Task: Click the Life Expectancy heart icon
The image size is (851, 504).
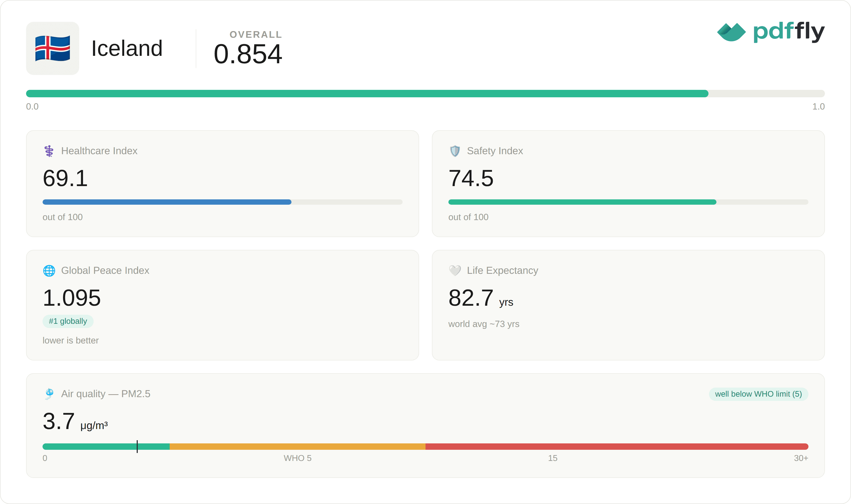Action: coord(455,271)
